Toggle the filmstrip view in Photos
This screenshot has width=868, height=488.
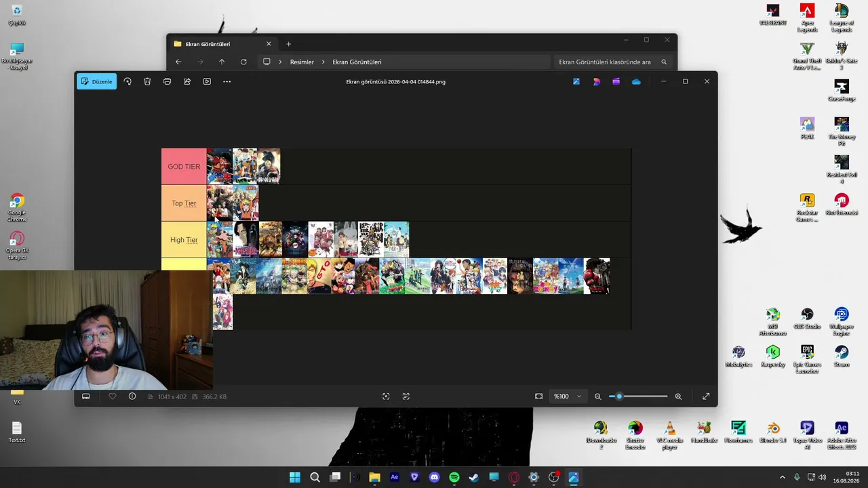point(86,396)
